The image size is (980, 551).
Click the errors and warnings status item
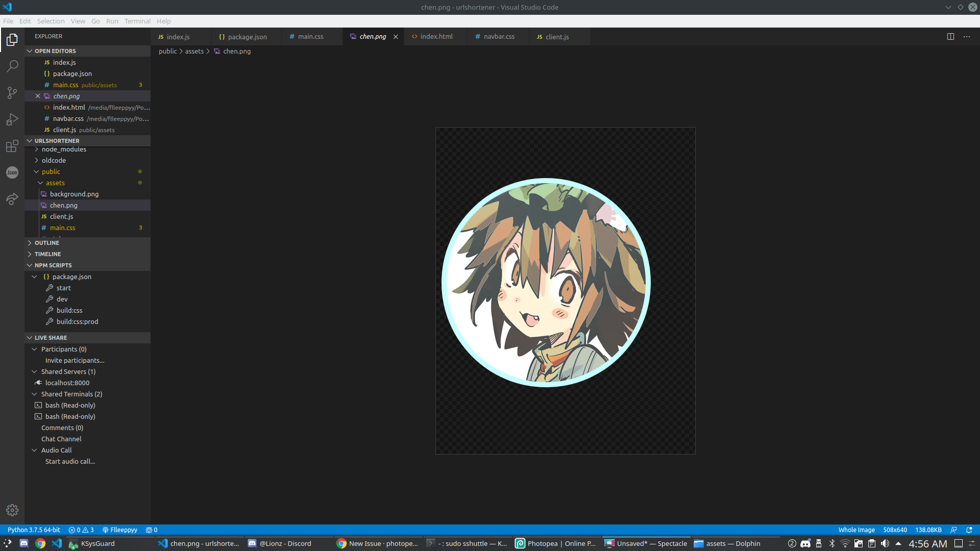tap(81, 530)
